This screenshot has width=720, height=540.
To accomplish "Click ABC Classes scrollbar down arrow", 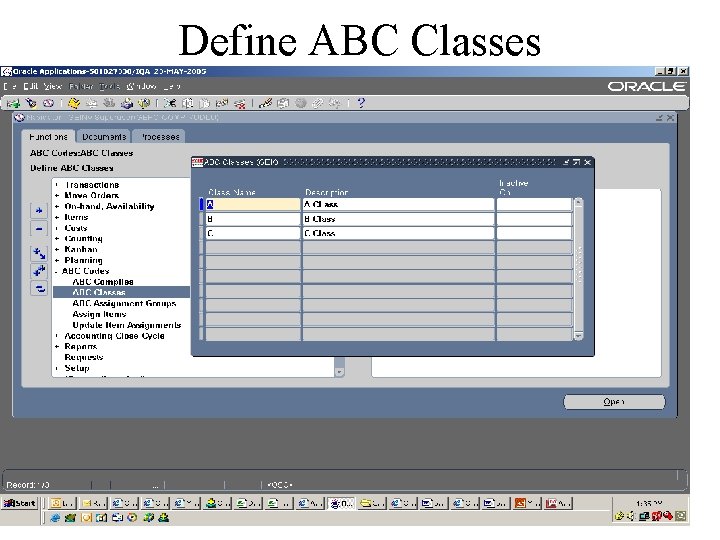I will pos(579,336).
